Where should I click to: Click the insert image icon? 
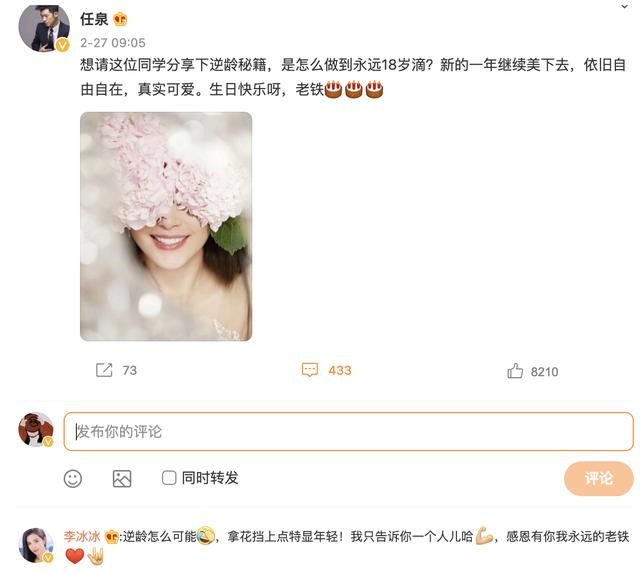(x=122, y=478)
